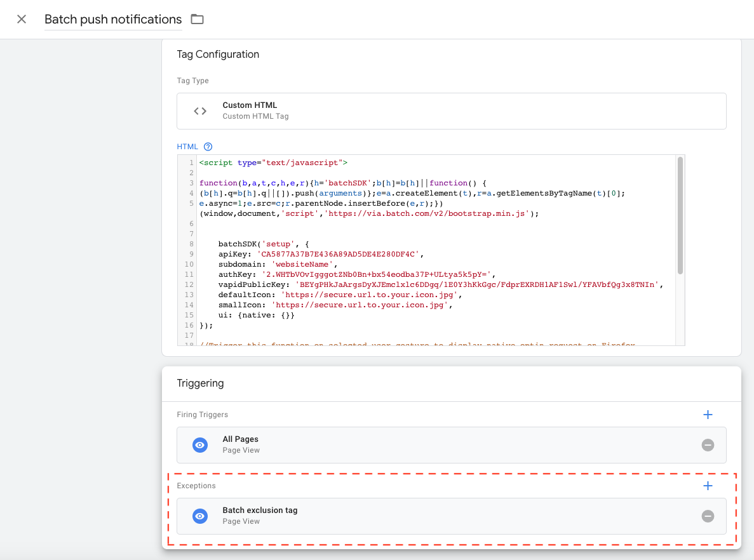Click the ui: {native: {}} line

point(256,315)
